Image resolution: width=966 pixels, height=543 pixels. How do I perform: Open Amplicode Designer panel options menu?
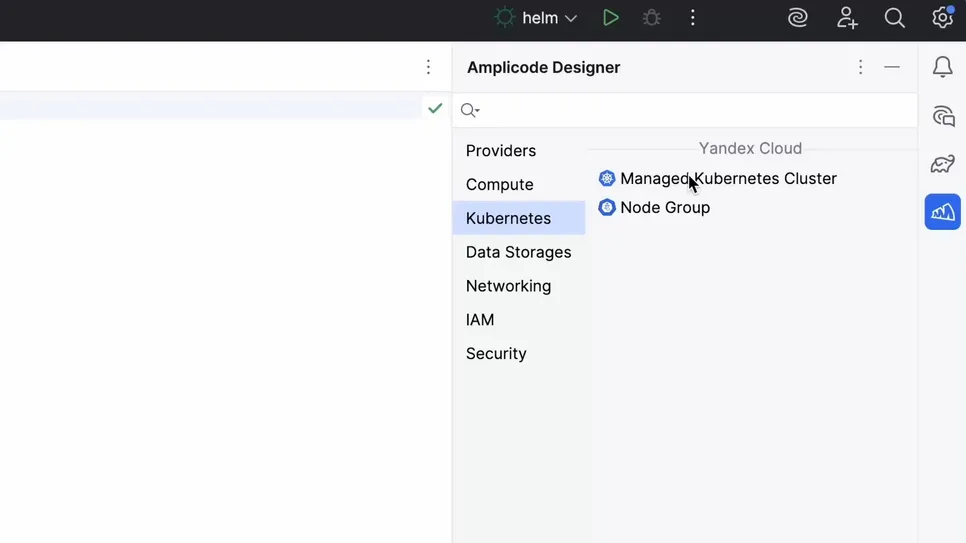860,67
